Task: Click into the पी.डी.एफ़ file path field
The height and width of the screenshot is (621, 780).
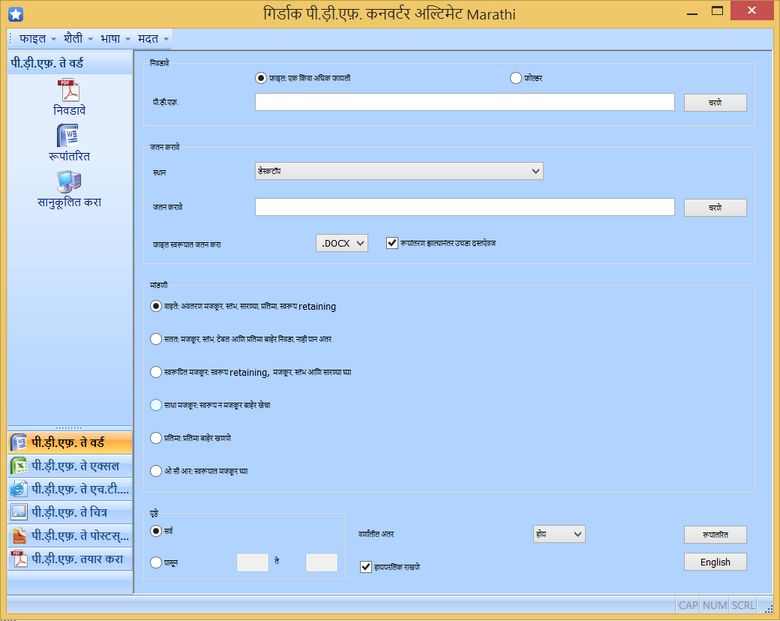Action: click(465, 103)
